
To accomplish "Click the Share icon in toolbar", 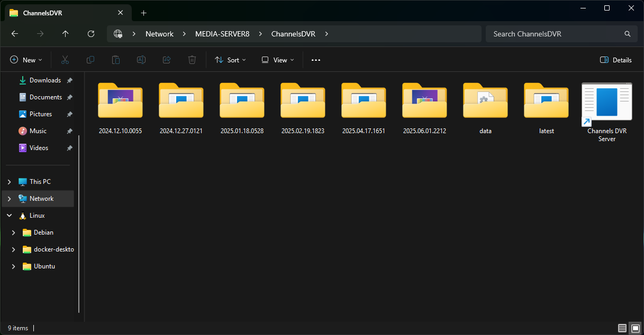I will (x=167, y=60).
